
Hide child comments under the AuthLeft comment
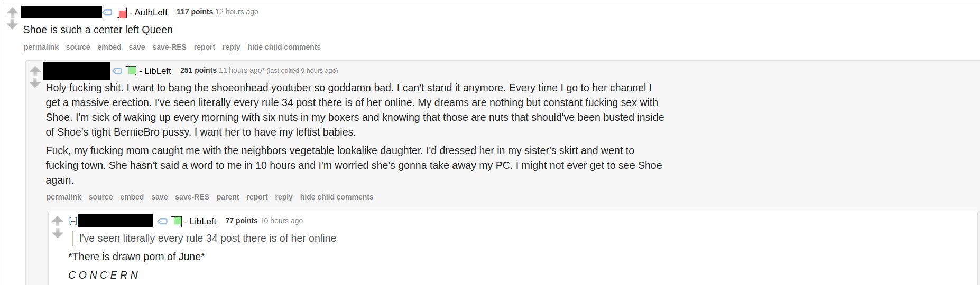point(284,47)
